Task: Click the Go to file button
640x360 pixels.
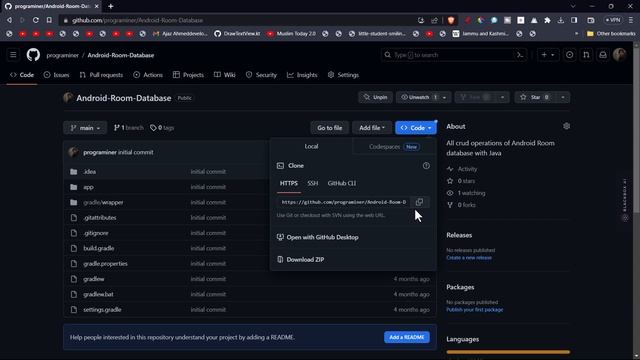Action: coord(330,128)
